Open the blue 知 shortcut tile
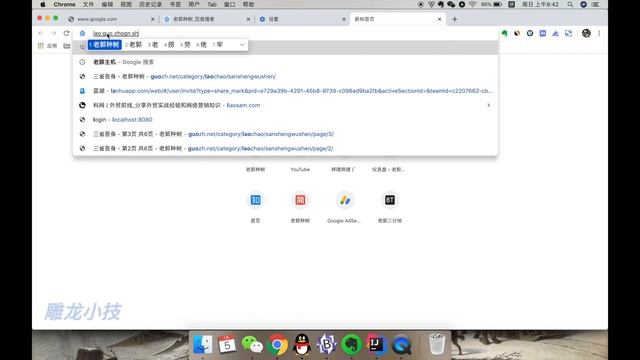Screen dimensions: 640x360 256,200
